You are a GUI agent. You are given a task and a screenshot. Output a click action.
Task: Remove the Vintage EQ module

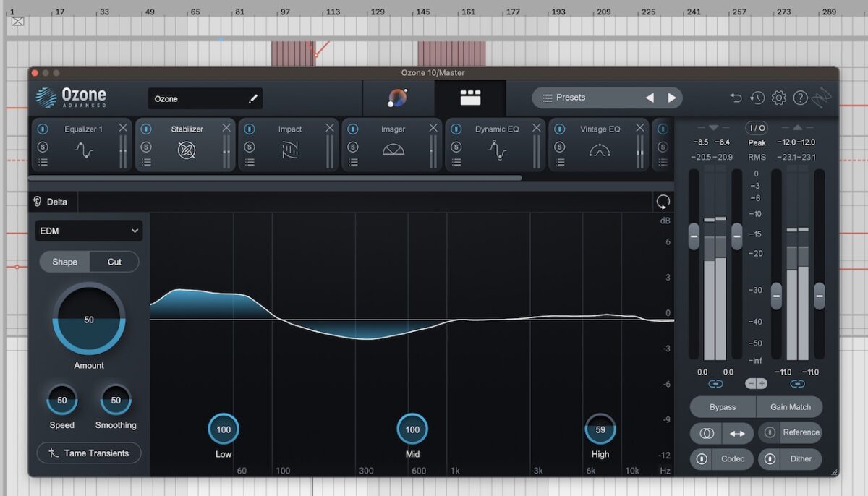640,128
